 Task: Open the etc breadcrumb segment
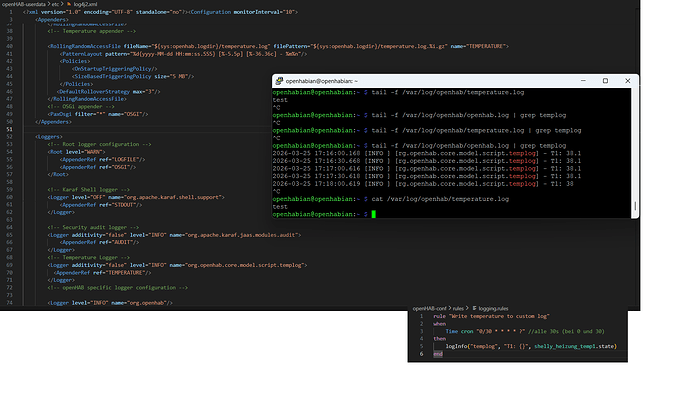[x=55, y=4]
